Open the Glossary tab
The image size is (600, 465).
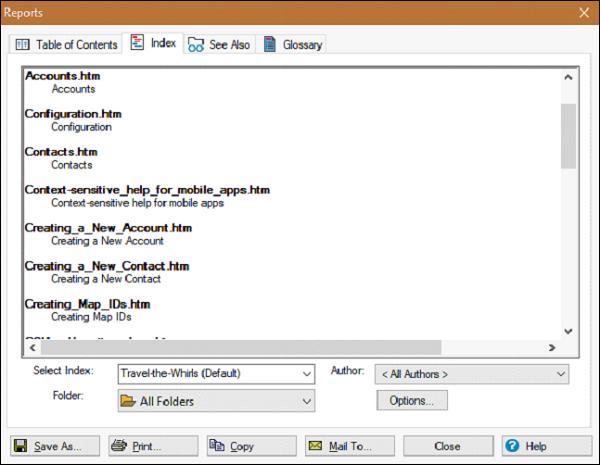(x=291, y=45)
